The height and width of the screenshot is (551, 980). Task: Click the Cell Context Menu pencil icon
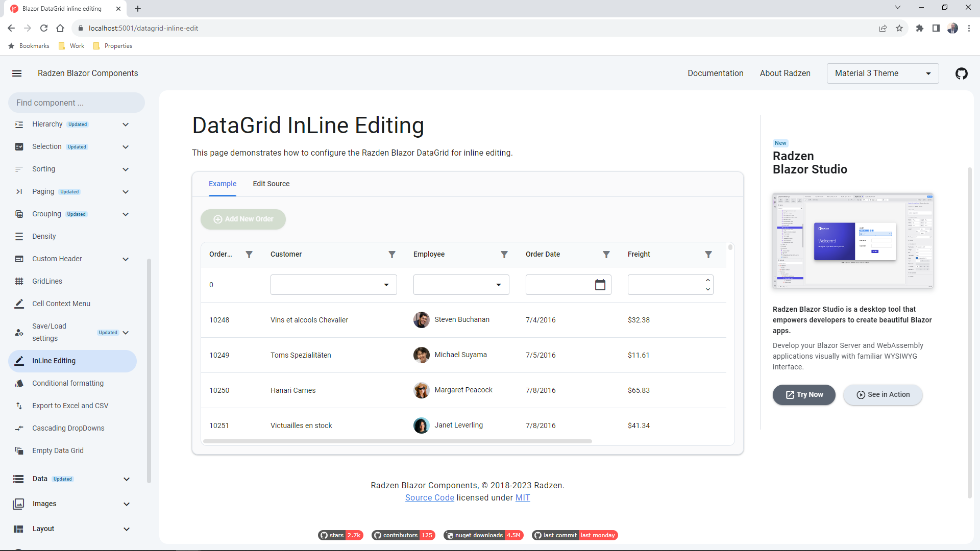coord(19,304)
